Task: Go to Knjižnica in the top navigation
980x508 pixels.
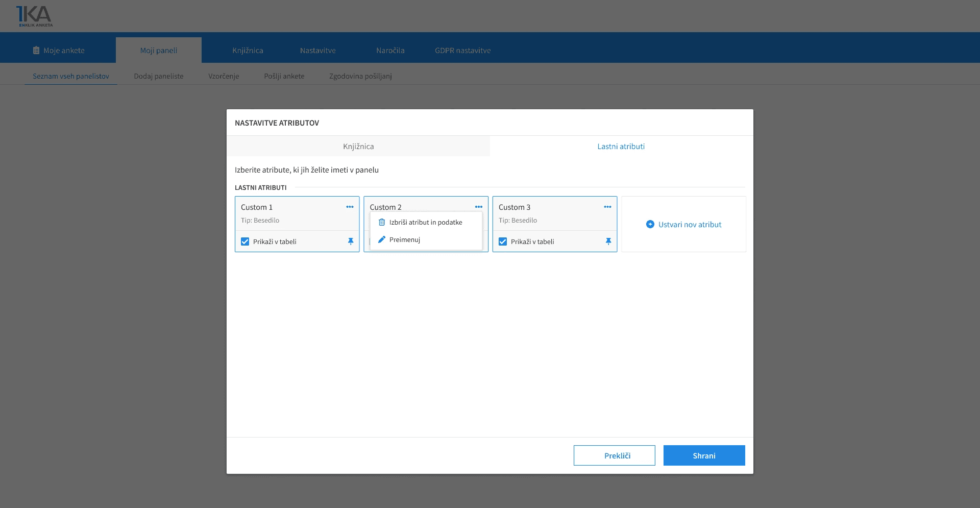Action: click(248, 50)
